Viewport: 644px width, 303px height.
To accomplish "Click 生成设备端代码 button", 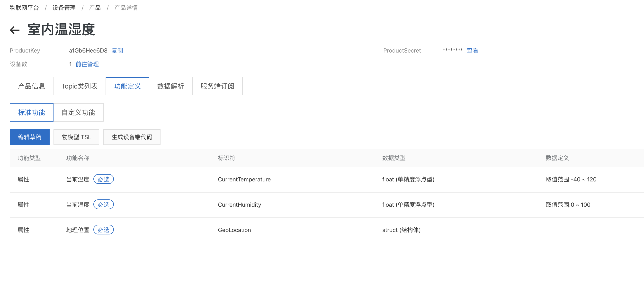I will 132,137.
